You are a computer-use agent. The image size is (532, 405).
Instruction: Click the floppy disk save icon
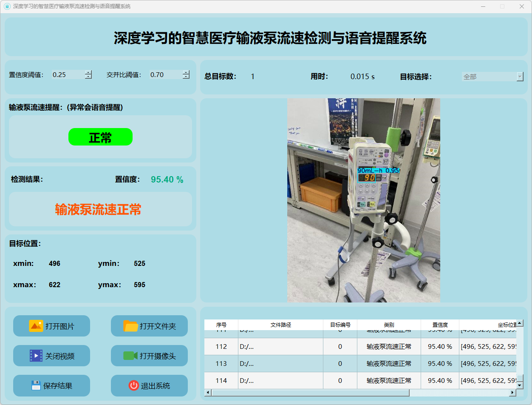(x=36, y=385)
